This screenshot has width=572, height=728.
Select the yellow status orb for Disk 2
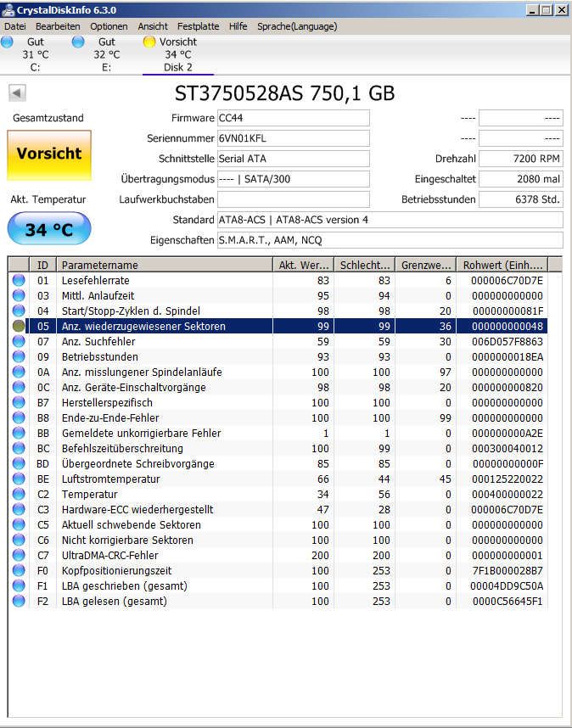point(149,42)
